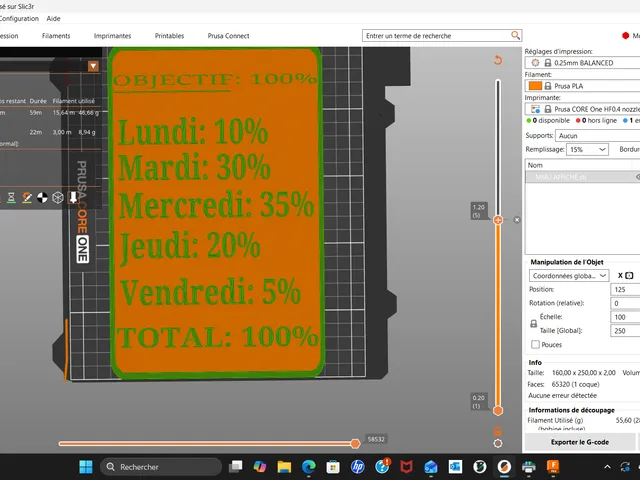Click the color change pencil icon in legend
640x480 pixels.
[27, 198]
